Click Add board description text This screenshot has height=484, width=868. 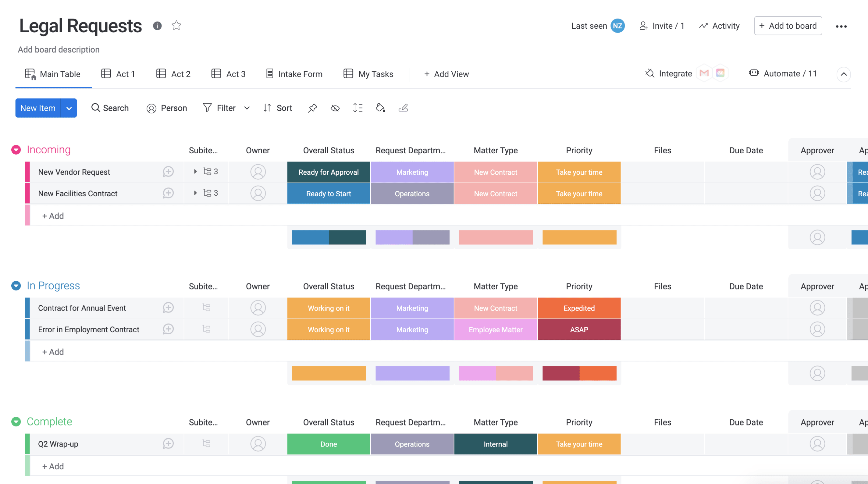(x=59, y=50)
